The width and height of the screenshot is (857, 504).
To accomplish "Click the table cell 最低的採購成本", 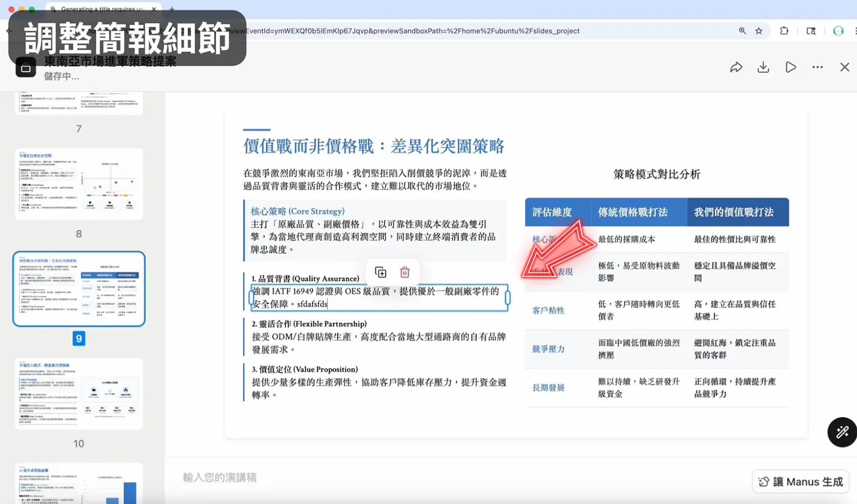I will click(627, 239).
